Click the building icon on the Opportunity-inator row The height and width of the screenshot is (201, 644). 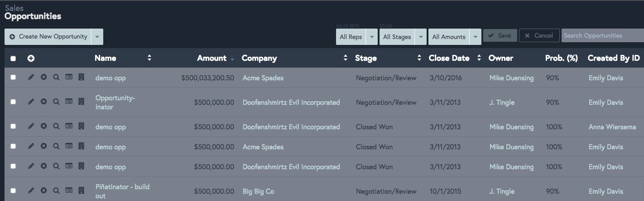81,102
